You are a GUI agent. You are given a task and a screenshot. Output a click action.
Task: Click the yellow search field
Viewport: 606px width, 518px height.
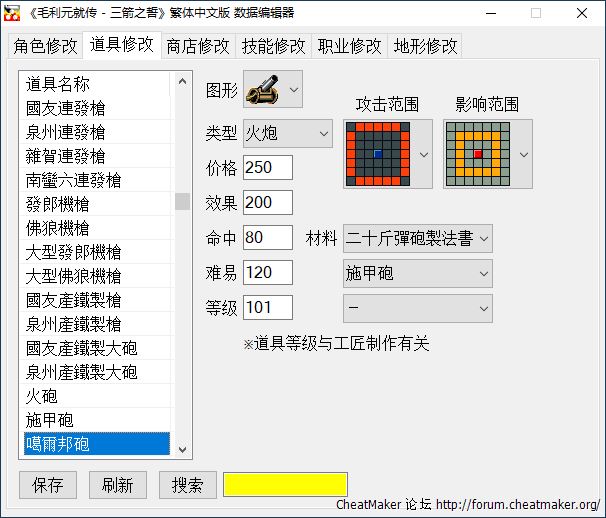(x=285, y=485)
